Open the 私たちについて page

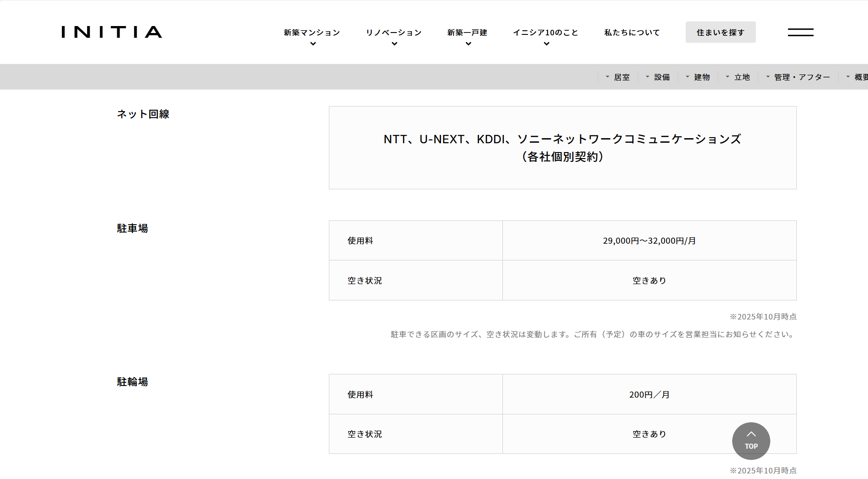click(x=632, y=33)
